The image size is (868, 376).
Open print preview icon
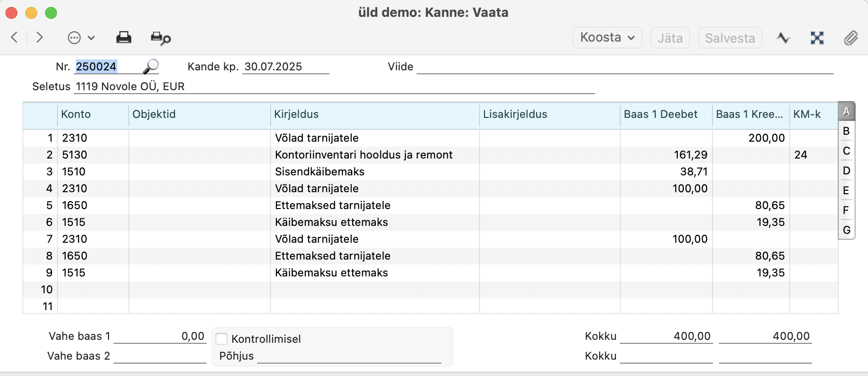(x=161, y=38)
